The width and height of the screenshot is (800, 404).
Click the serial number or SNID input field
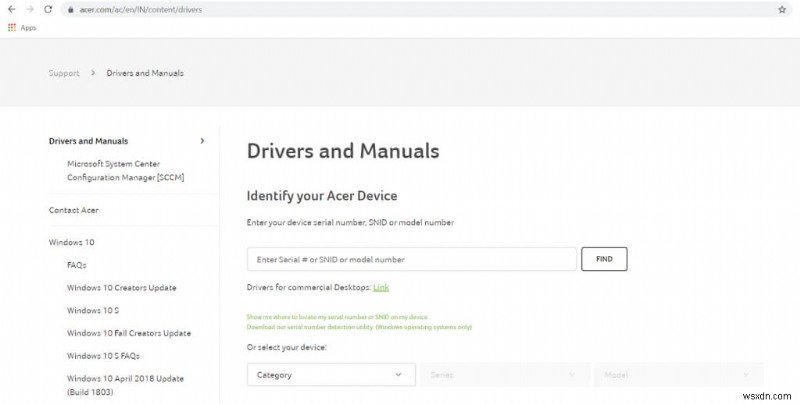pos(412,259)
